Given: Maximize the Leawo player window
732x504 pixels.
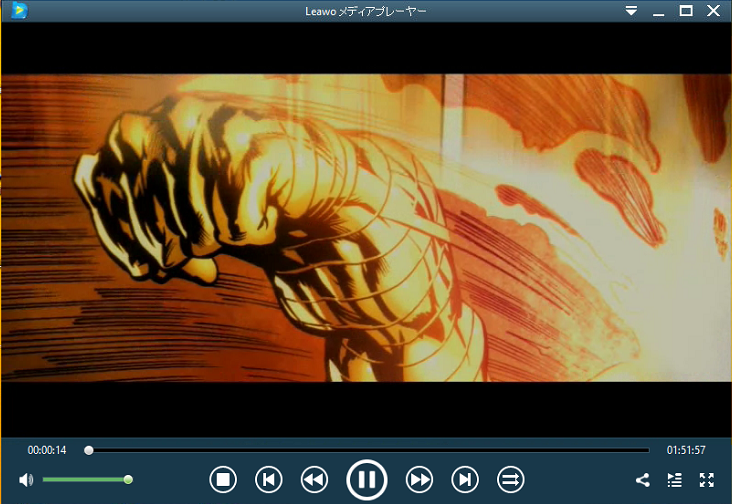Looking at the screenshot, I should 686,10.
